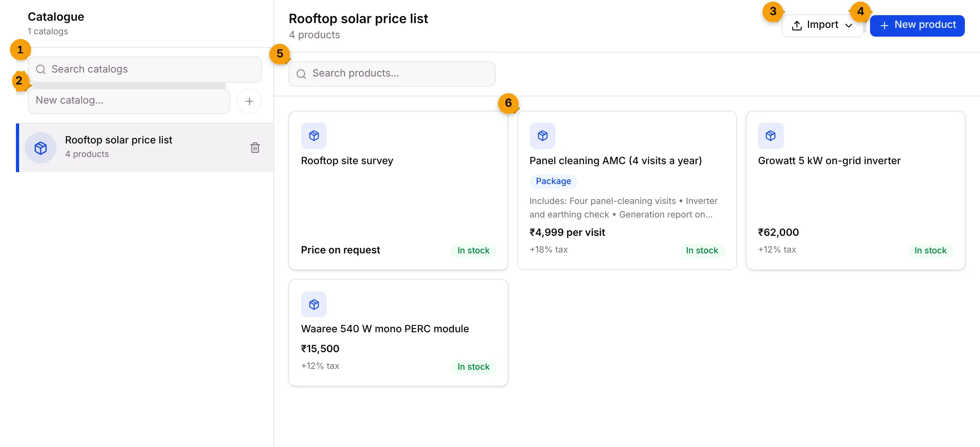Focus the Search products field

coord(392,74)
